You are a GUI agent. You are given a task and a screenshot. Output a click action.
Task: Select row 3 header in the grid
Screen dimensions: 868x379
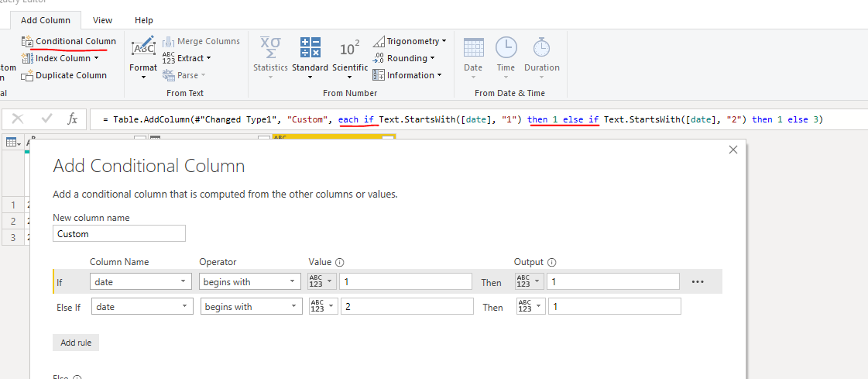coord(12,238)
